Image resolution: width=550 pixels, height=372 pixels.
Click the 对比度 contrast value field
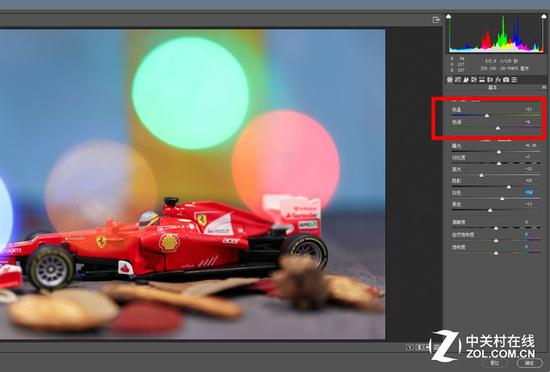pos(528,157)
